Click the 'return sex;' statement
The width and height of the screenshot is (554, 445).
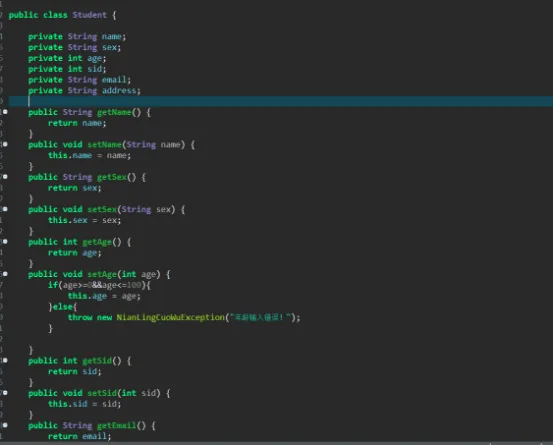click(x=75, y=188)
